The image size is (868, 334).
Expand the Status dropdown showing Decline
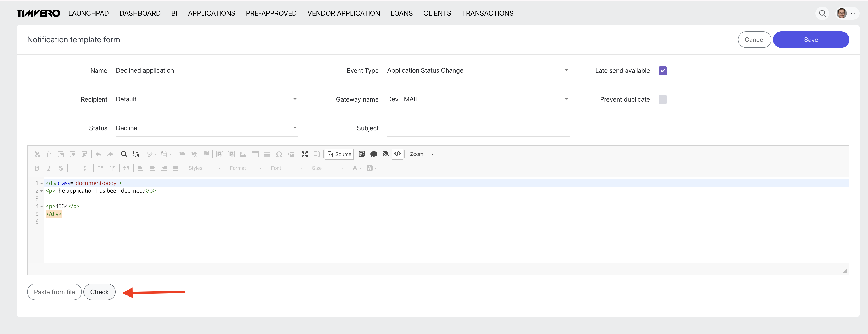tap(207, 128)
